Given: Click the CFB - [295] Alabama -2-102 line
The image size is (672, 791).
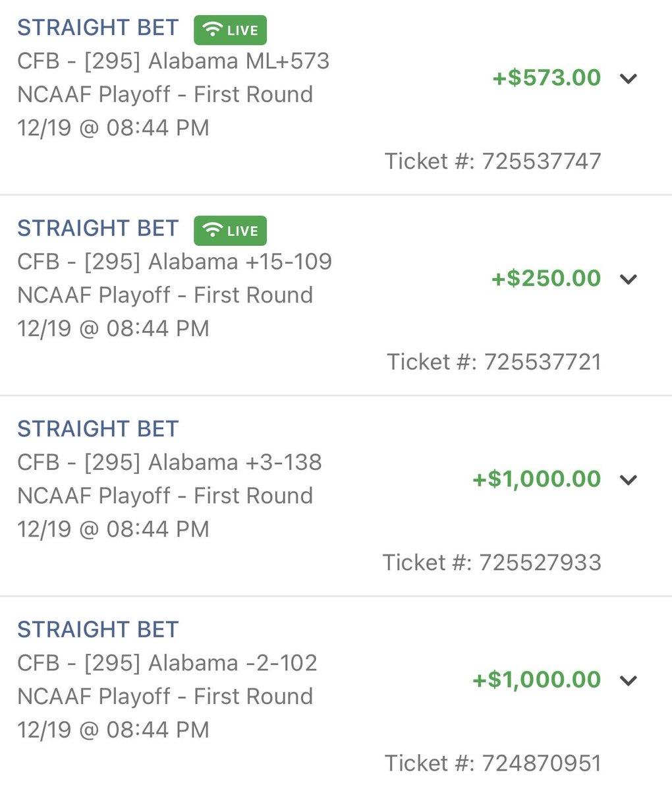Looking at the screenshot, I should coord(167,663).
